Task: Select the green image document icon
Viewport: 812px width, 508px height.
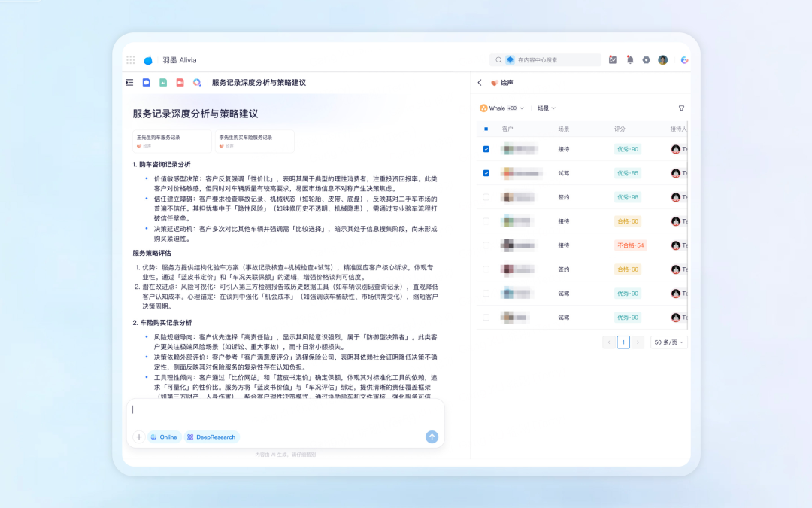Action: pyautogui.click(x=162, y=83)
